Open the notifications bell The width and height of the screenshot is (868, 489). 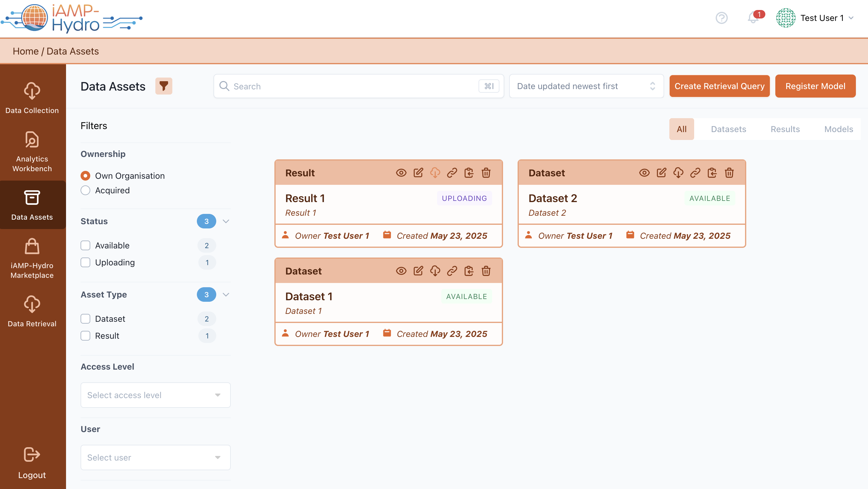[753, 18]
